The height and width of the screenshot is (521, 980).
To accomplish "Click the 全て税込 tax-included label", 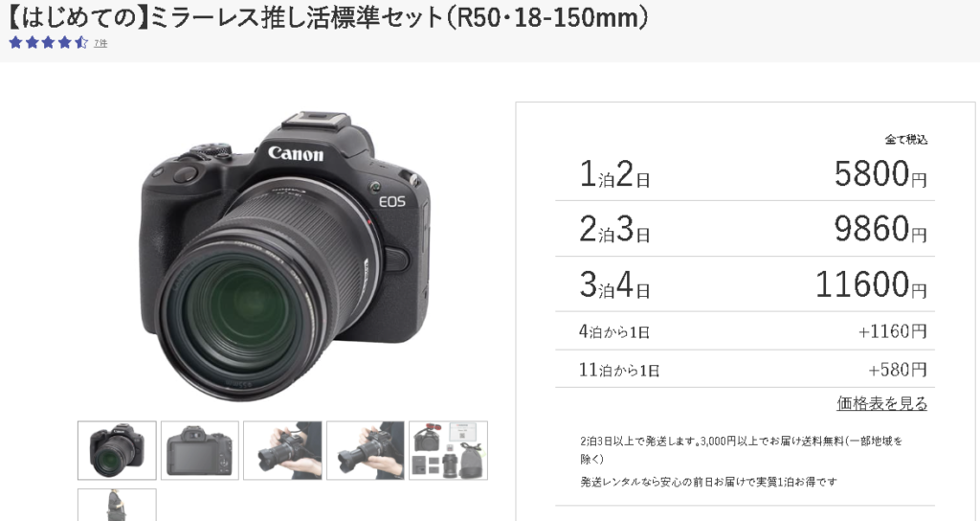I will 906,140.
